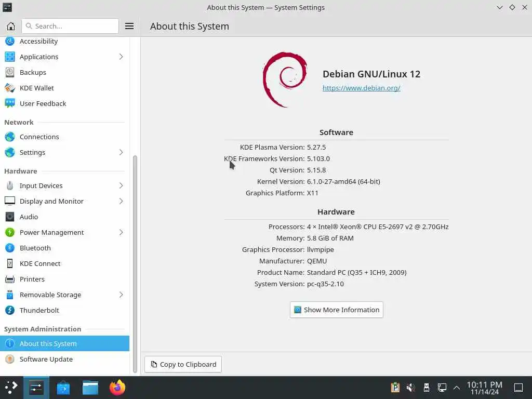The height and width of the screenshot is (399, 532).
Task: Click the Input Devices mouse icon
Action: (10, 185)
